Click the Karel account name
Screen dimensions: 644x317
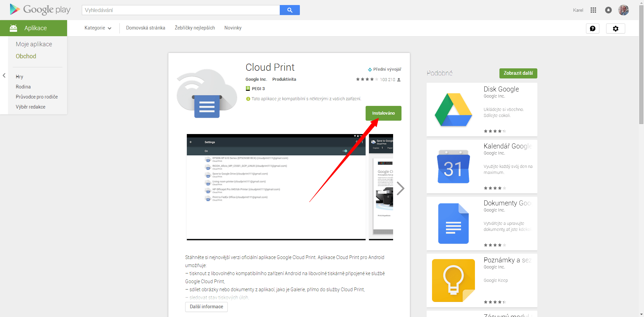pos(578,10)
